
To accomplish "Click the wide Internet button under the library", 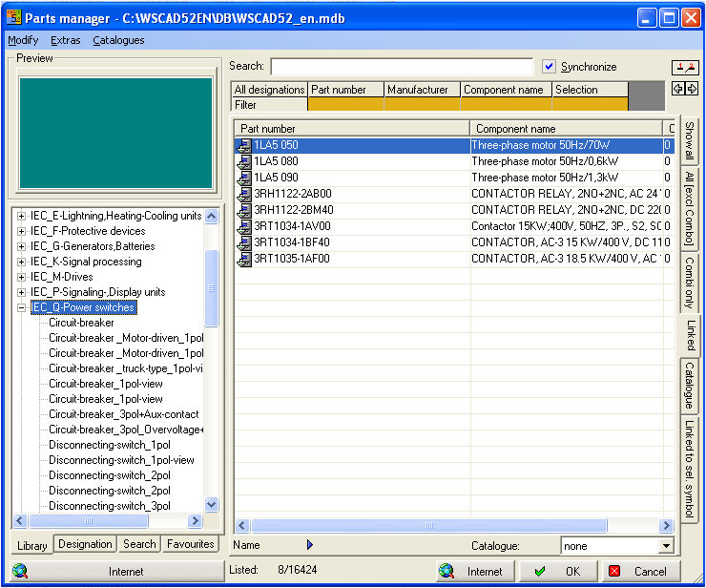I will click(117, 572).
